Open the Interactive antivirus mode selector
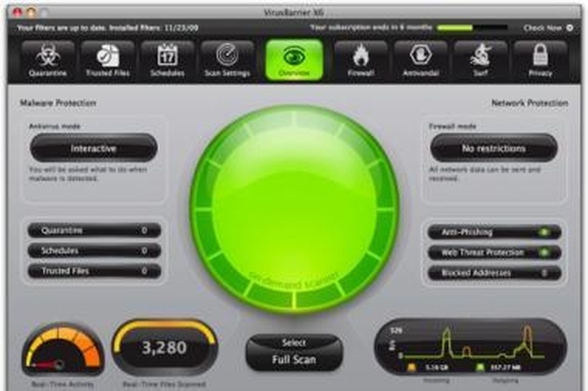588x391 pixels. click(93, 149)
